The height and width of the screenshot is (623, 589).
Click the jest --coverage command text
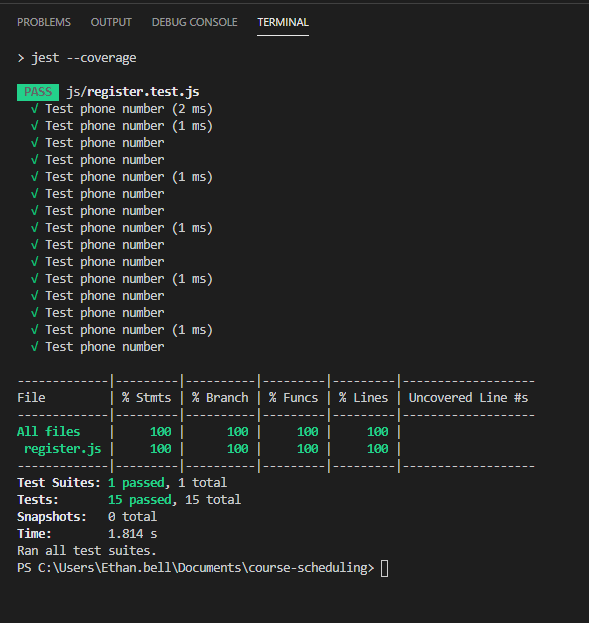pyautogui.click(x=84, y=58)
